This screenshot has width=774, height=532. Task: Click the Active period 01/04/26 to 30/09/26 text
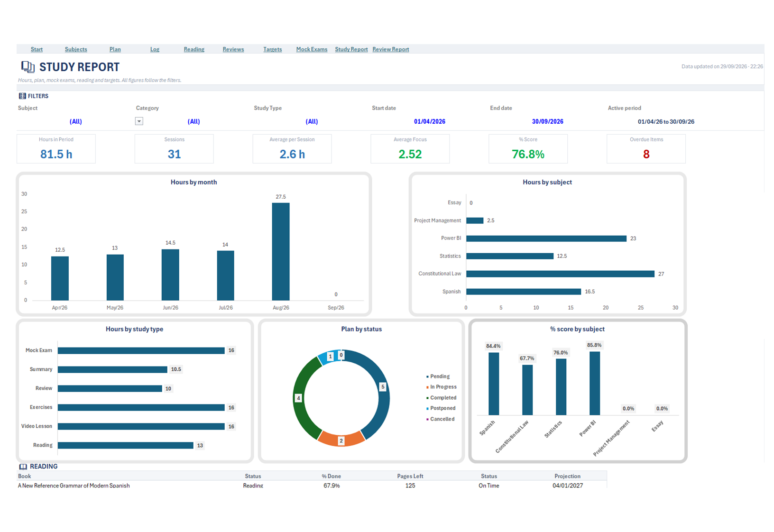[x=666, y=121]
